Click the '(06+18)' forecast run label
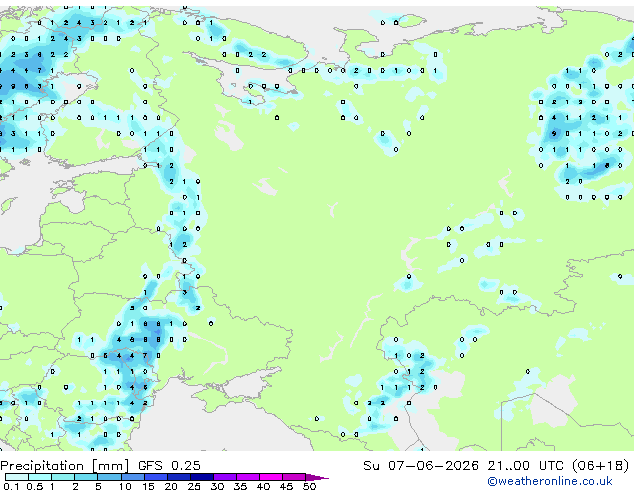The width and height of the screenshot is (634, 490). coord(601,466)
